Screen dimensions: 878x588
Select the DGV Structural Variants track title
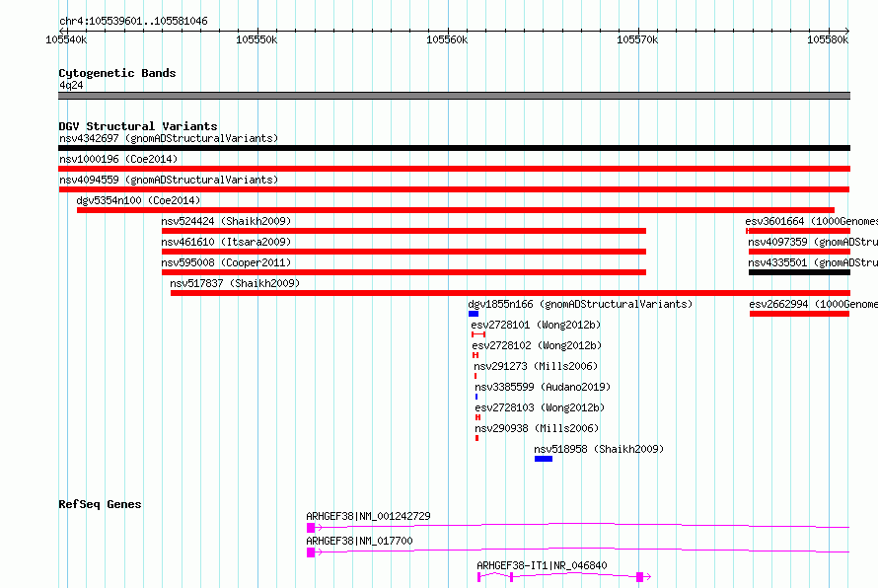click(138, 126)
